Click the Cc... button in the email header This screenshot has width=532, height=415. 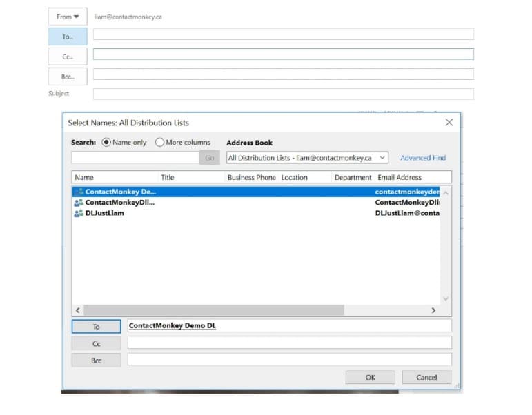pos(68,57)
